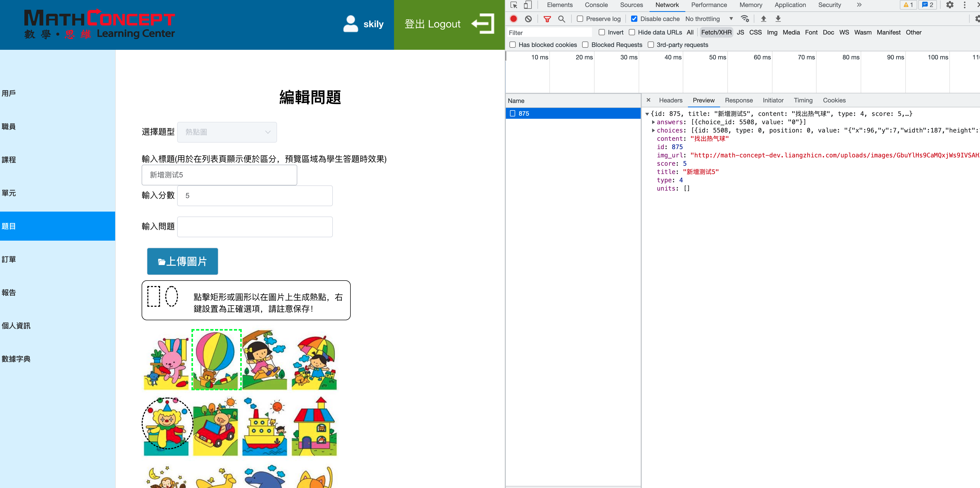Click the 上傳圖片 upload button
980x488 pixels.
click(182, 261)
